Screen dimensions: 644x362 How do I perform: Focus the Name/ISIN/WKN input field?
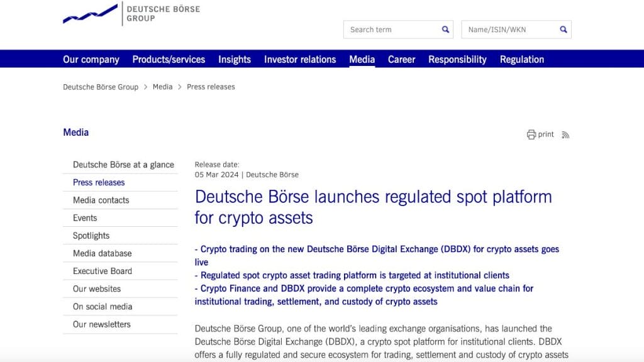point(510,30)
